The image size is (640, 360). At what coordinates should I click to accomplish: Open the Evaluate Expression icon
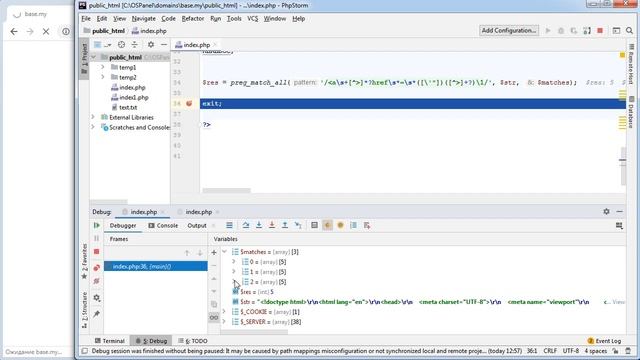point(314,225)
